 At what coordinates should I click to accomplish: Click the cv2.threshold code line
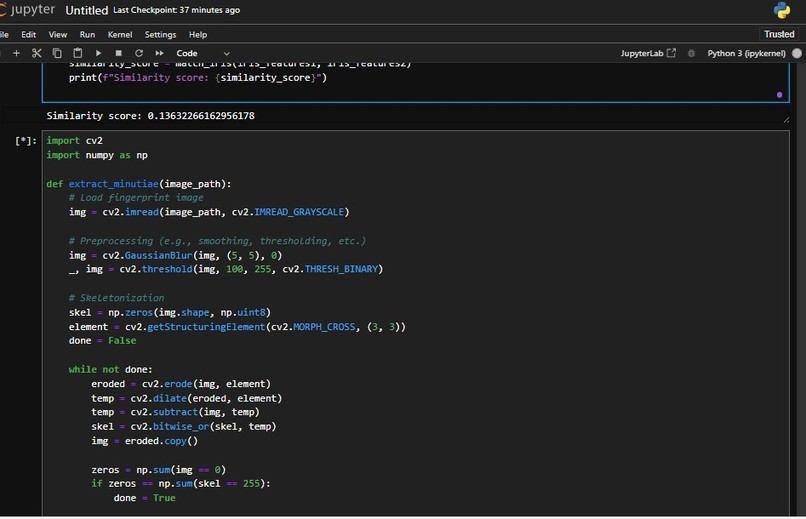pos(226,269)
